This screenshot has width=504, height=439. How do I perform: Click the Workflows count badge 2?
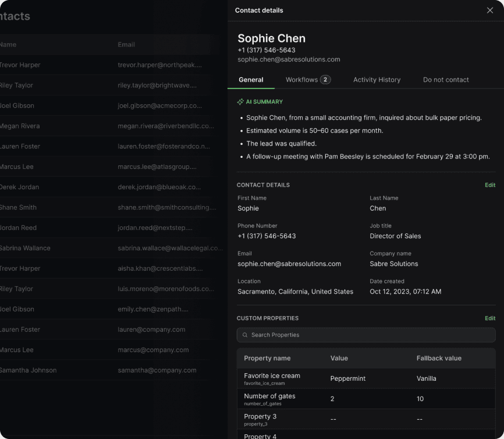(x=325, y=80)
